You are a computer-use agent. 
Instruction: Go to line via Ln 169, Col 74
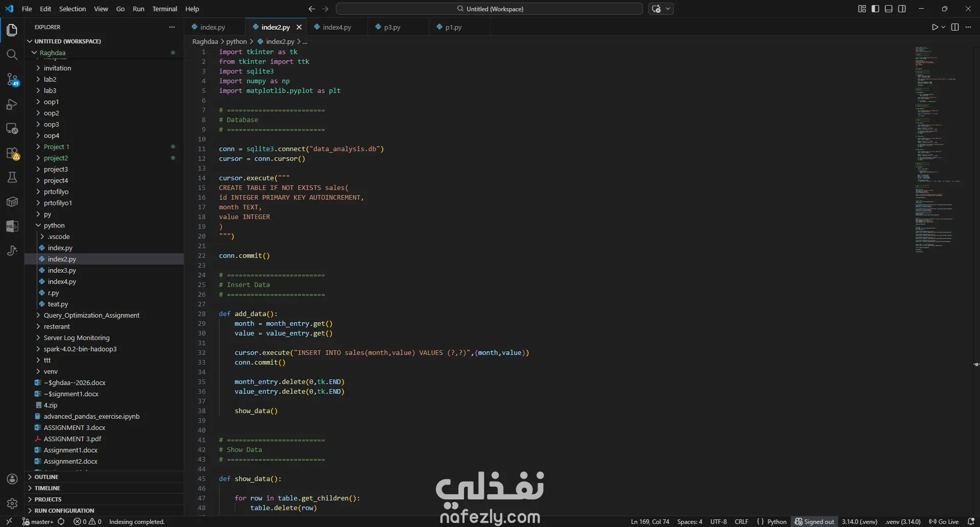pos(650,521)
